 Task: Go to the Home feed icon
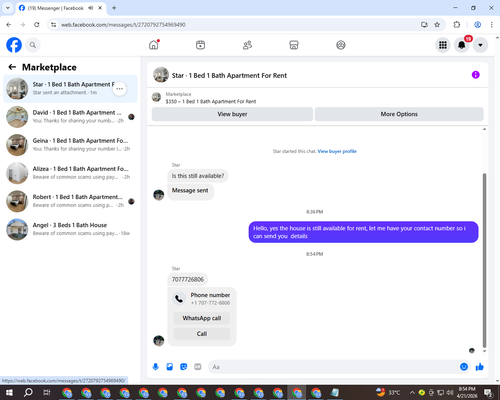154,45
